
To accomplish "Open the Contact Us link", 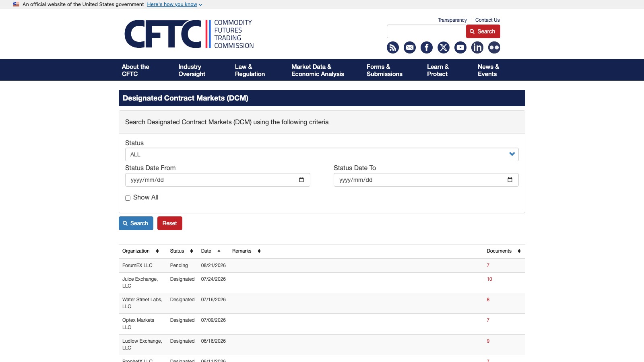I will (487, 20).
